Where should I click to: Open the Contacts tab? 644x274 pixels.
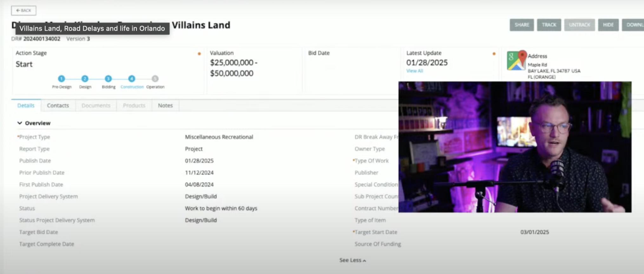point(58,106)
